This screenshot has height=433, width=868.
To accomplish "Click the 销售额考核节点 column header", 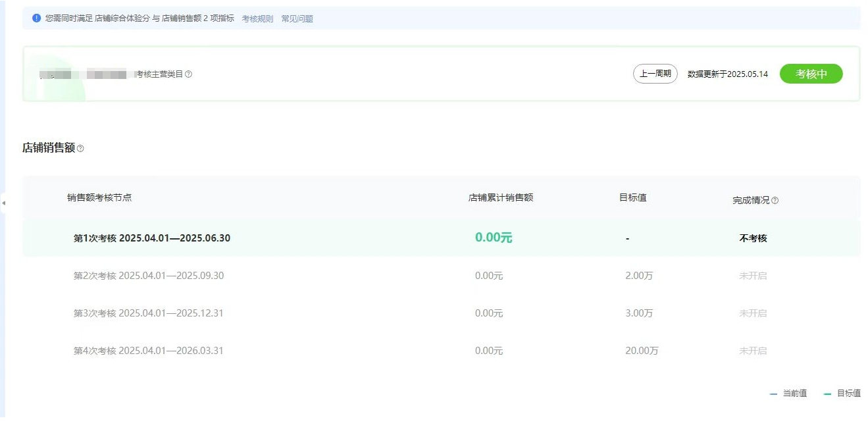I will pos(99,197).
